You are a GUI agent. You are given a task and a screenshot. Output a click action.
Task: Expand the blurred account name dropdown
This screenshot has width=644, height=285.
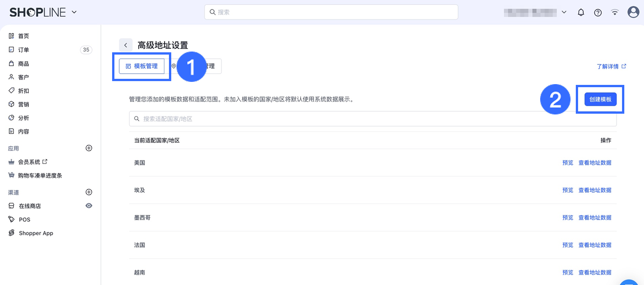pos(564,12)
